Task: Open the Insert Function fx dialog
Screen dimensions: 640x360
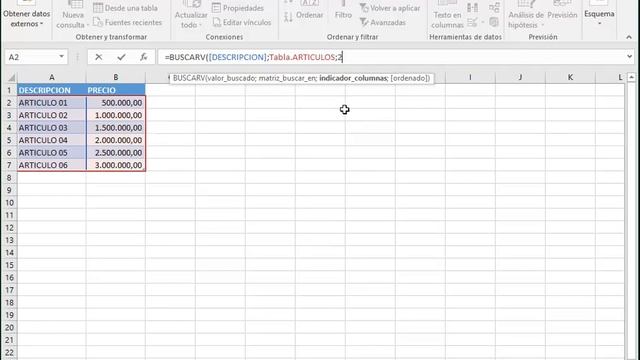Action: coord(143,57)
